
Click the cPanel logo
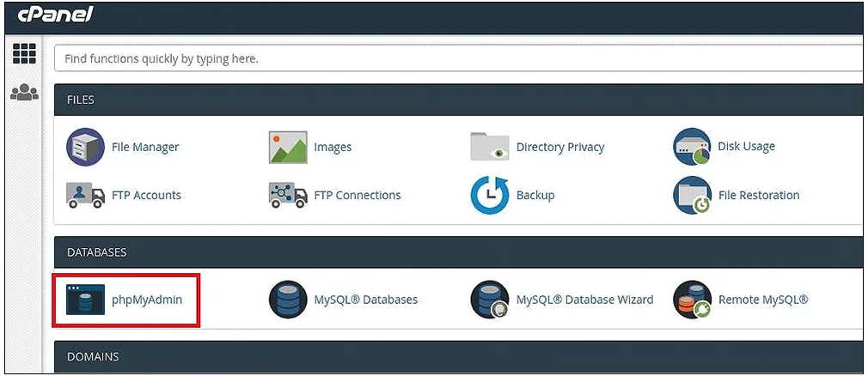(54, 15)
